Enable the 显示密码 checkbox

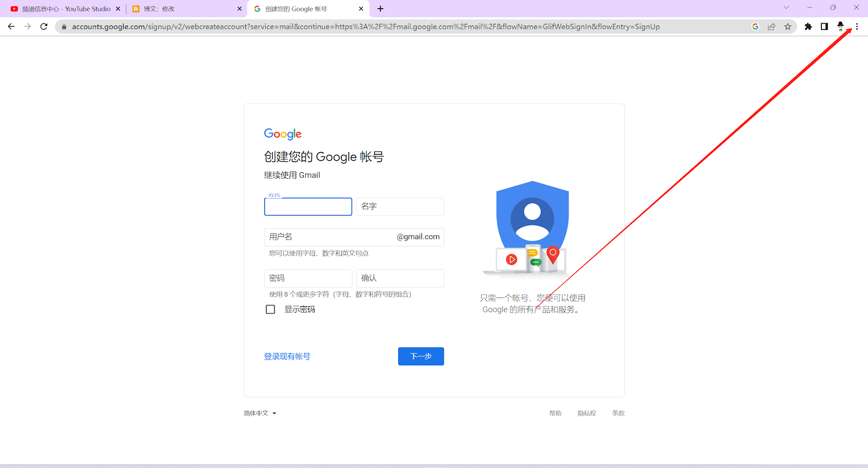pos(270,309)
